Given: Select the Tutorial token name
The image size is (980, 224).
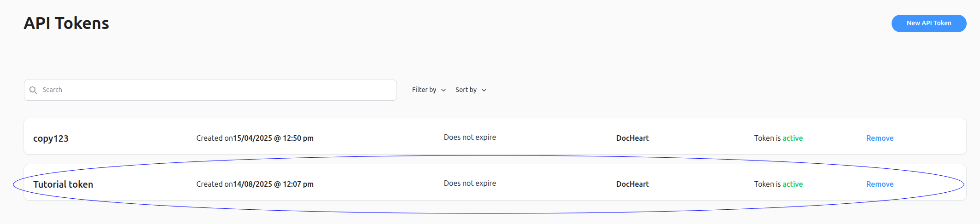Looking at the screenshot, I should [x=63, y=184].
